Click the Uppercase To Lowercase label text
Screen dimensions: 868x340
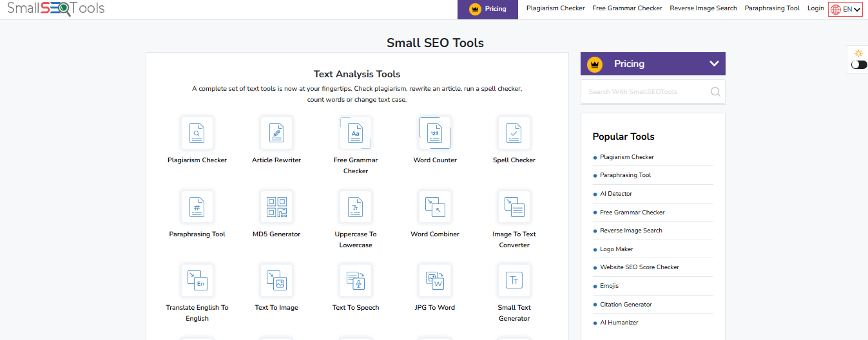[356, 240]
